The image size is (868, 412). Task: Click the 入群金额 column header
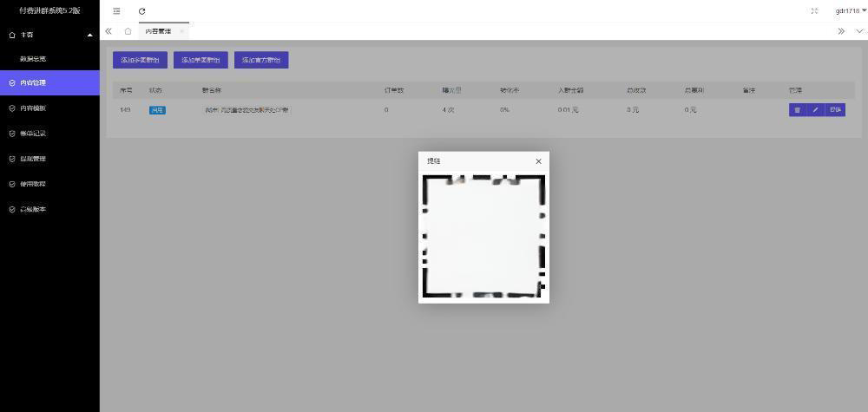[x=570, y=90]
